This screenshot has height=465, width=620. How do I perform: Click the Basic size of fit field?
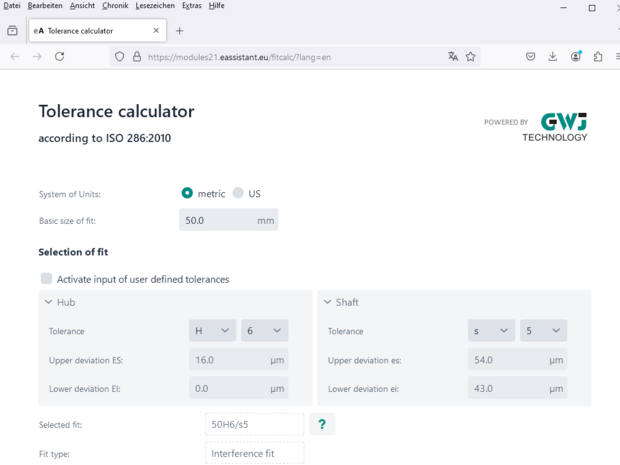coord(216,220)
